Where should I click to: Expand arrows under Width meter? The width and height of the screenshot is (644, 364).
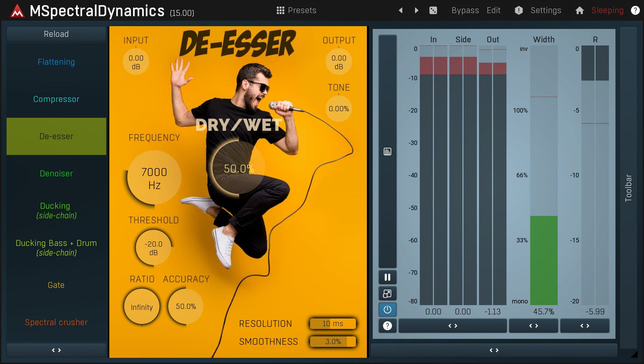tap(533, 326)
